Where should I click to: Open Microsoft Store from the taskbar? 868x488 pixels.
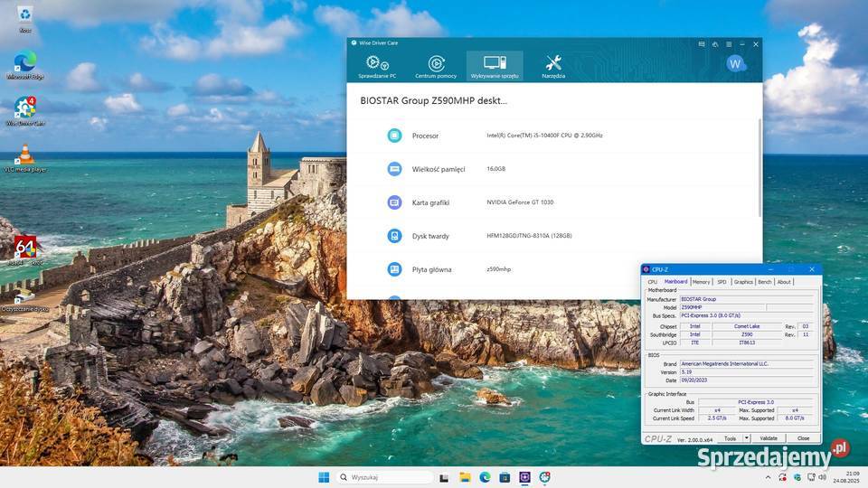505,477
